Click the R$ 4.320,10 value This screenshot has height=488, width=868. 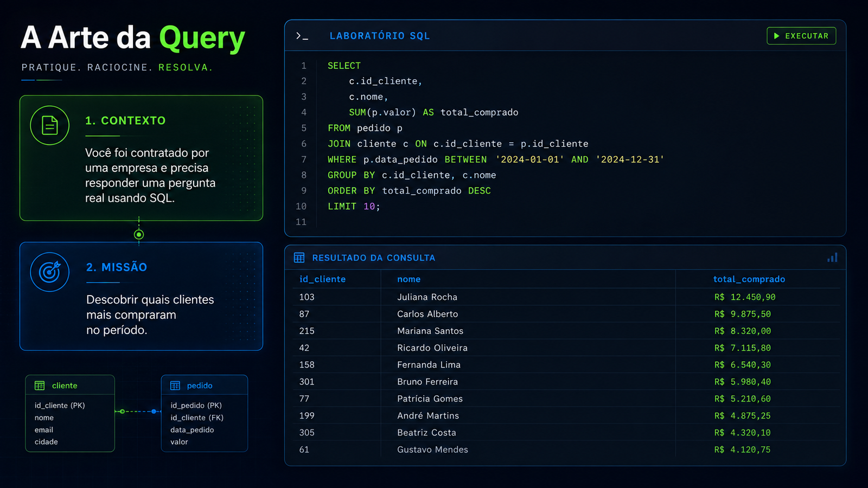point(743,433)
